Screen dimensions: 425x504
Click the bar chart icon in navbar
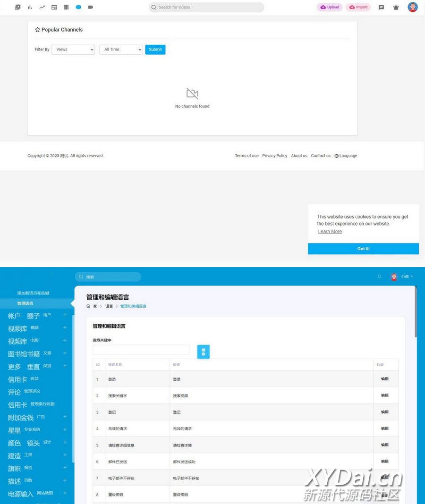click(30, 7)
